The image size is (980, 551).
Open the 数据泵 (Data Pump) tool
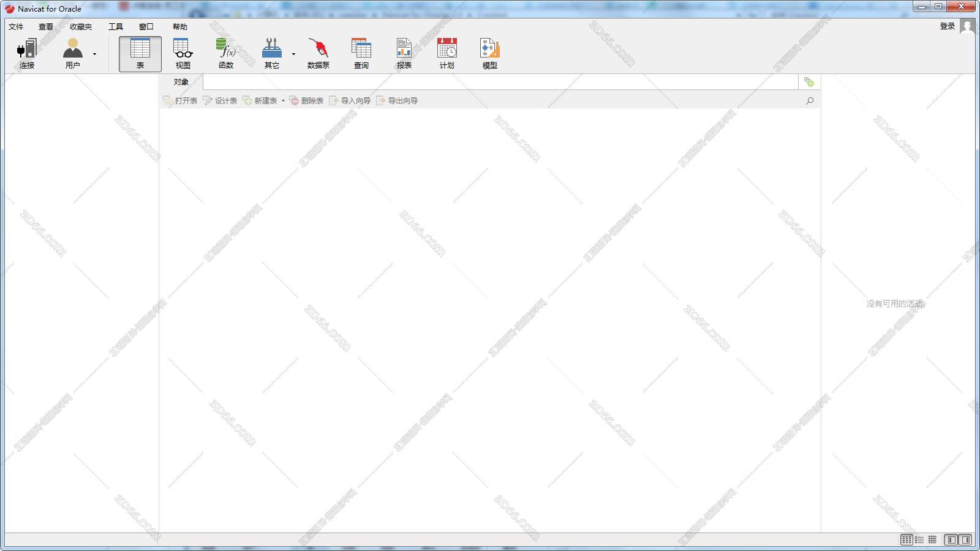coord(318,53)
